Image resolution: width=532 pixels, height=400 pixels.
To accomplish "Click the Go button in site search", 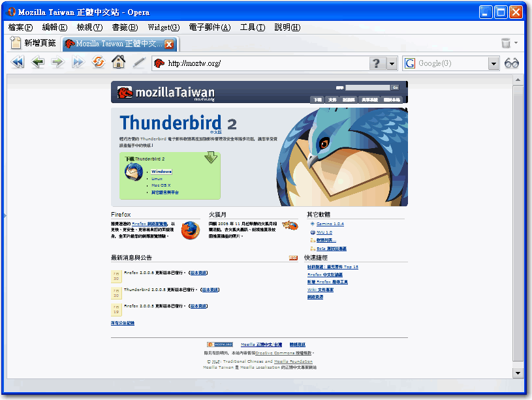I will (395, 87).
